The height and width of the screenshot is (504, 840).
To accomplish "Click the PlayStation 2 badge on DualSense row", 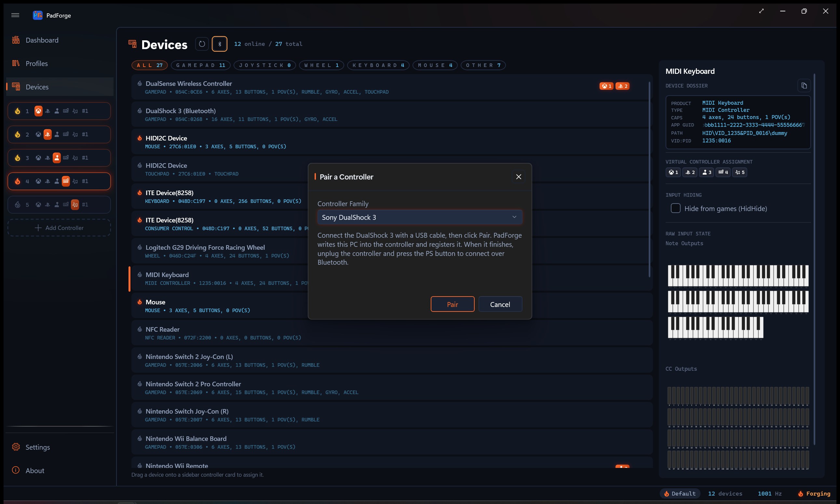I will pyautogui.click(x=623, y=86).
